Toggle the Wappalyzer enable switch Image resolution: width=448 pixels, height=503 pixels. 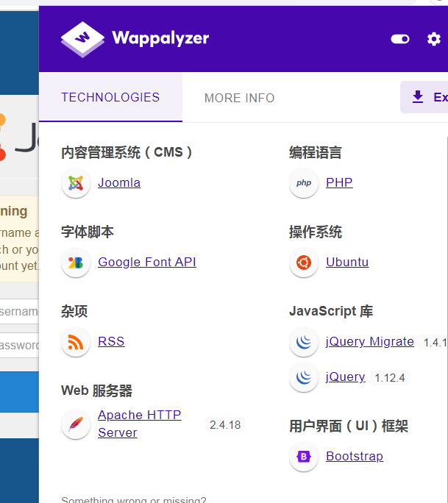coord(400,39)
